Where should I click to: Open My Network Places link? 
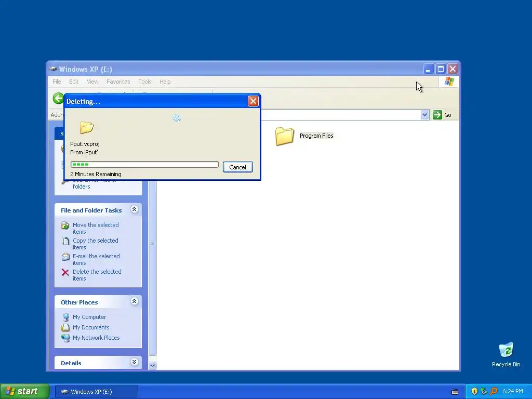96,338
